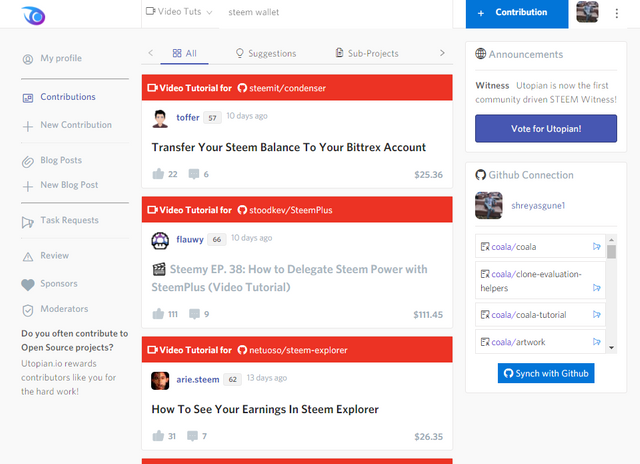
Task: Open toffer's profile link
Action: tap(187, 117)
